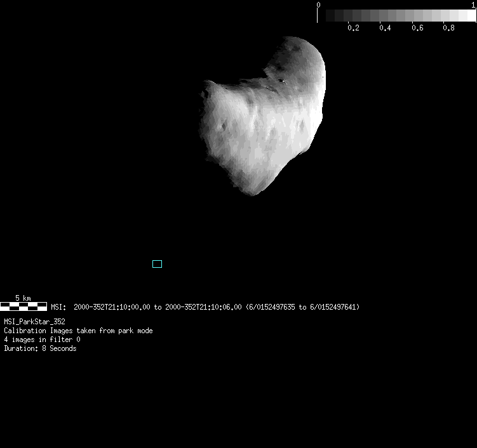Click the '5 km' scale label
This screenshot has height=448, width=477.
23,298
